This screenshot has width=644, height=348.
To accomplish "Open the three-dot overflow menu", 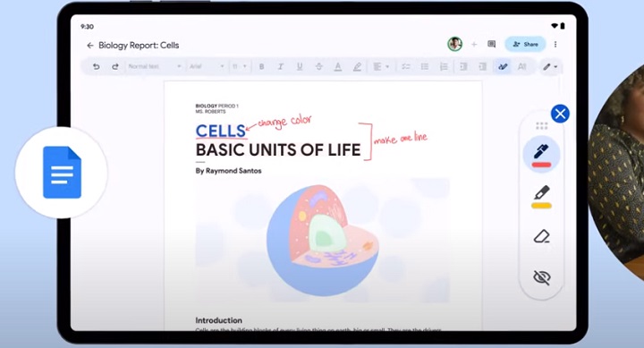I will [x=555, y=45].
